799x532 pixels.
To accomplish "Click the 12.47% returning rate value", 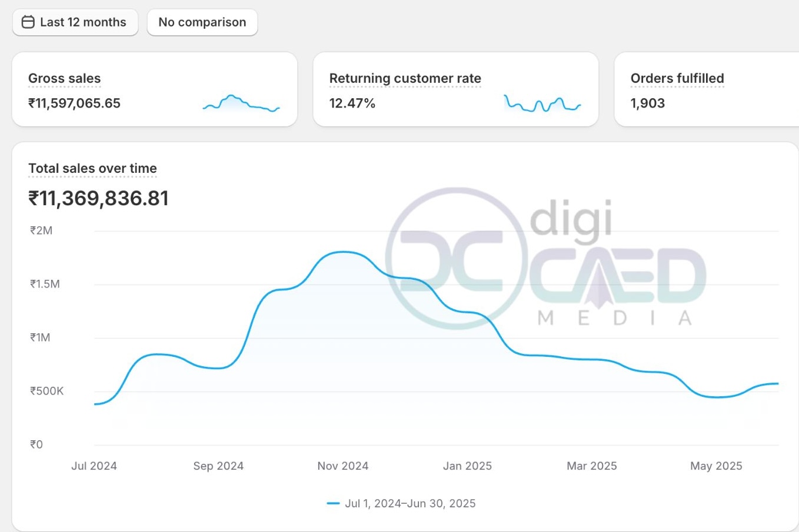I will 352,103.
